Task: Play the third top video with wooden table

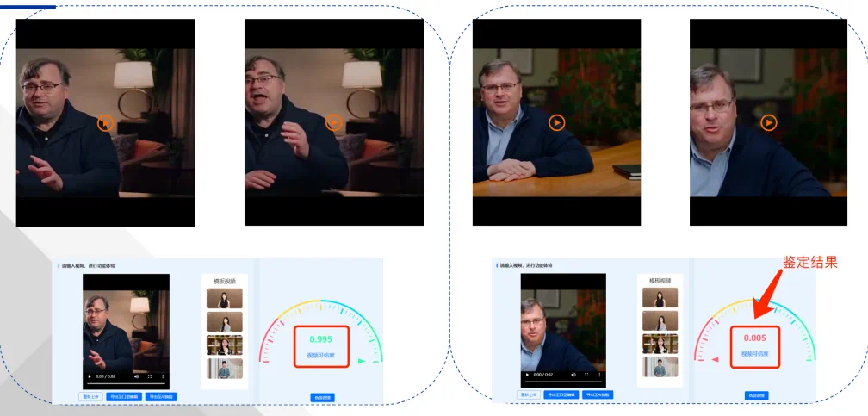Action: click(x=556, y=123)
